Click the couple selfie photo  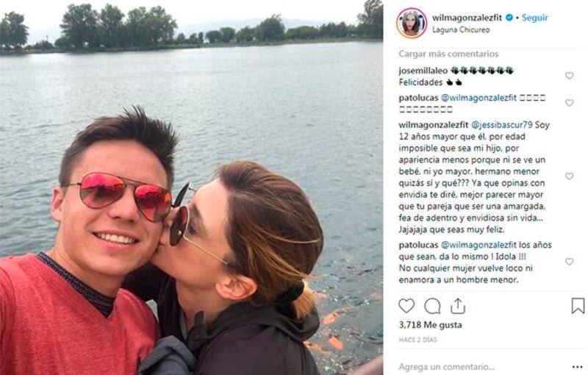(x=191, y=187)
